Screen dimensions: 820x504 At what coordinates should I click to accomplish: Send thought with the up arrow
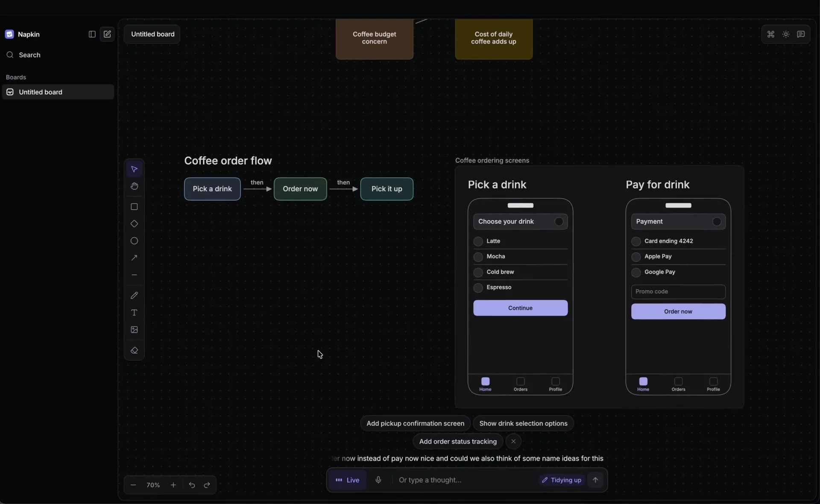tap(595, 480)
